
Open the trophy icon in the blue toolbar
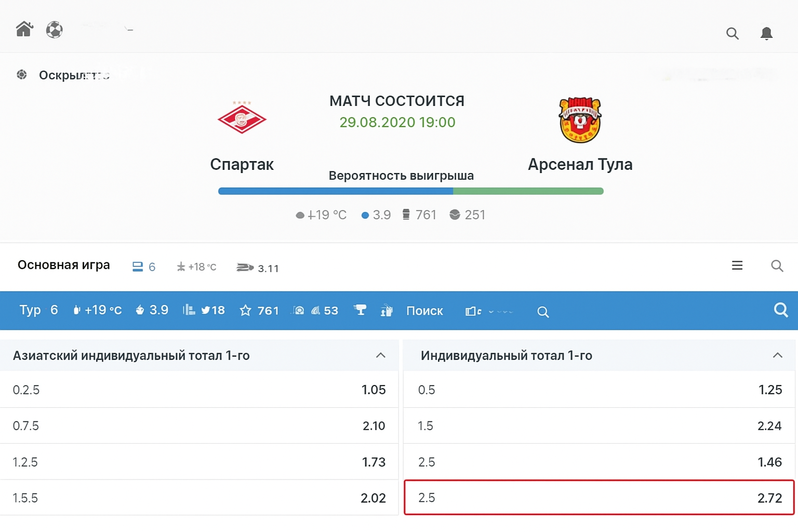(360, 310)
